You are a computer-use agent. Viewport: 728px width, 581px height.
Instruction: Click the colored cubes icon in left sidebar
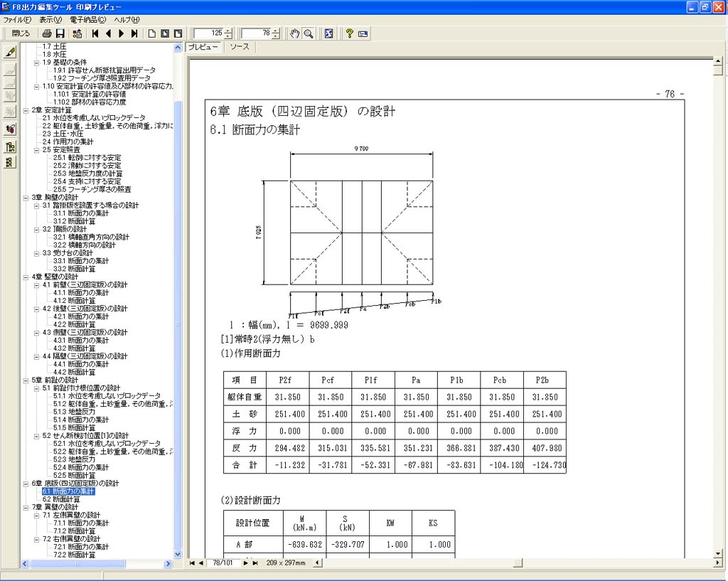[x=10, y=129]
